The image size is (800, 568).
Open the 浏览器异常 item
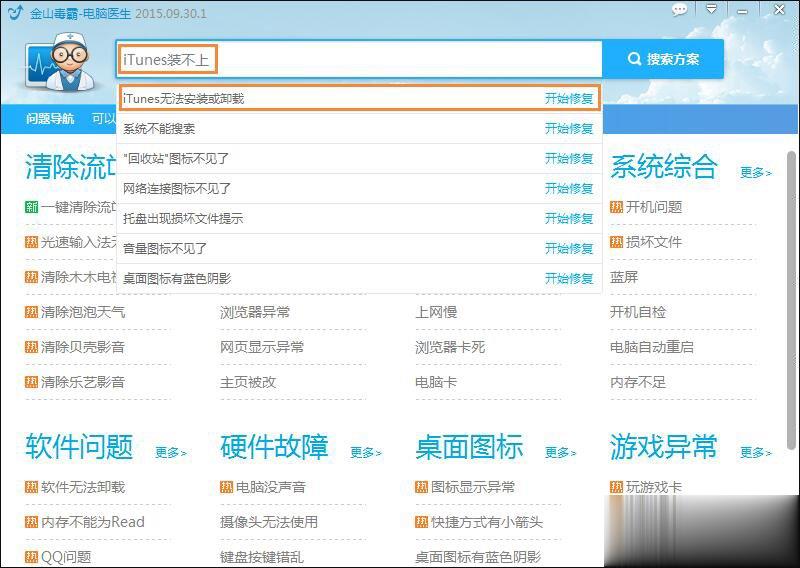pyautogui.click(x=255, y=312)
